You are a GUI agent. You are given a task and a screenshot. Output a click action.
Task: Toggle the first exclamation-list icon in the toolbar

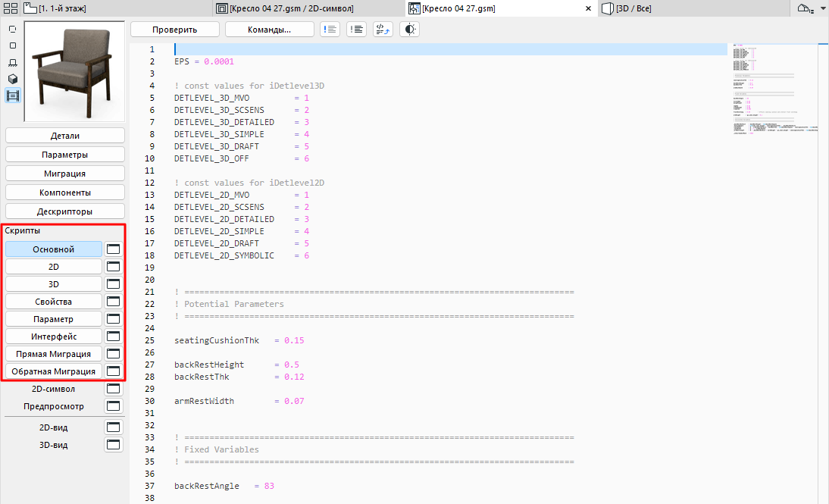point(330,29)
